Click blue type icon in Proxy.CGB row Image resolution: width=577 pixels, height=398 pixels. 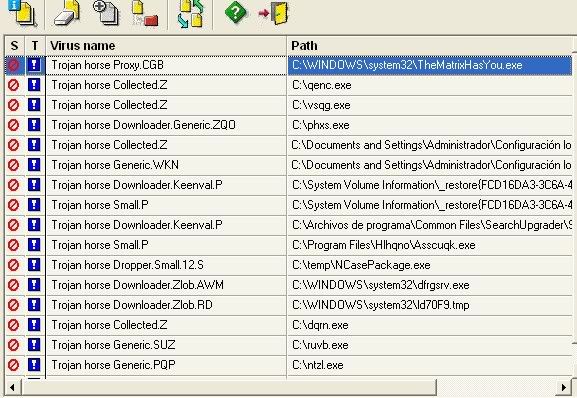(34, 65)
